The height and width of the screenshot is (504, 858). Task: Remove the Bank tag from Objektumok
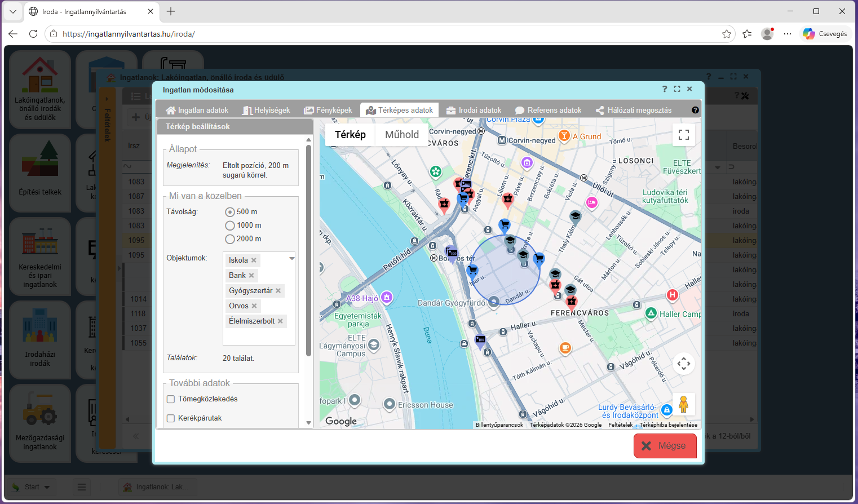251,276
